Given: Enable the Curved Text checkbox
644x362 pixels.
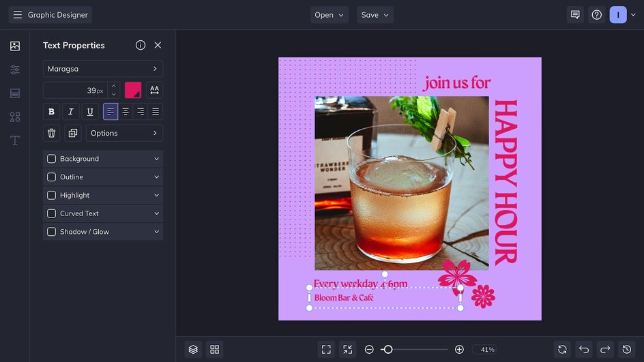Looking at the screenshot, I should 51,213.
